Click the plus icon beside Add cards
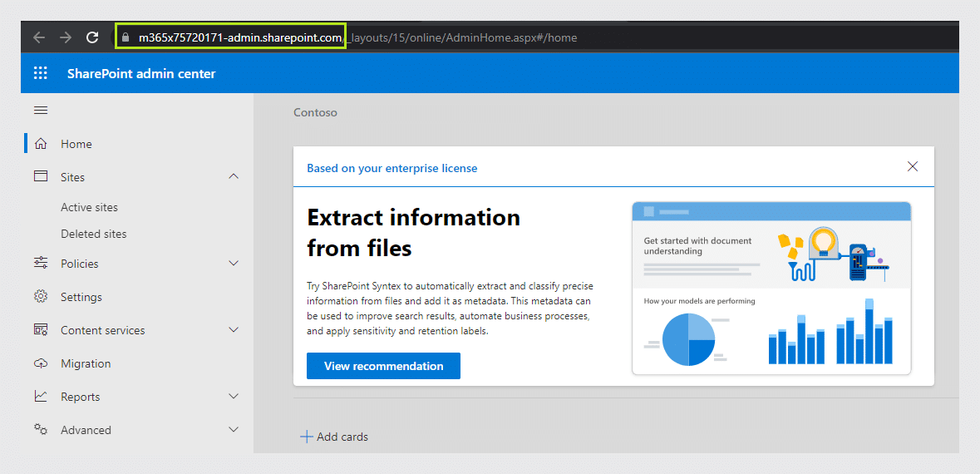This screenshot has height=474, width=980. tap(306, 437)
